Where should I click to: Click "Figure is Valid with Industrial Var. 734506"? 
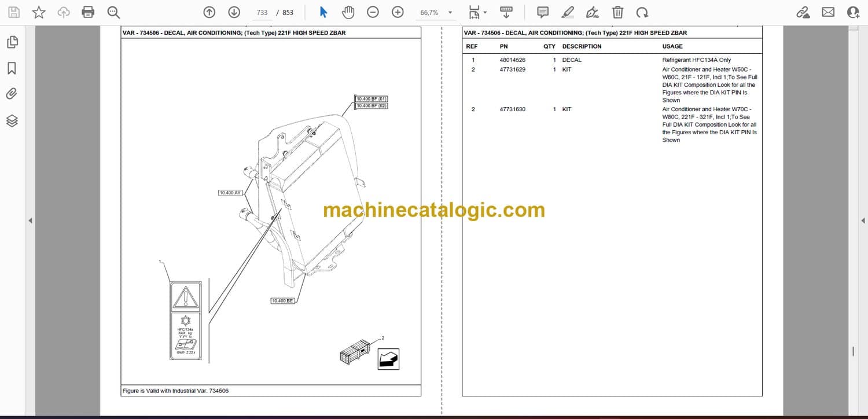coord(175,391)
